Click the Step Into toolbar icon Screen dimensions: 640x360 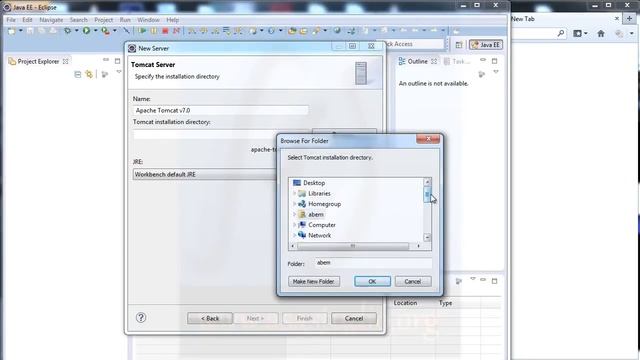(191, 31)
